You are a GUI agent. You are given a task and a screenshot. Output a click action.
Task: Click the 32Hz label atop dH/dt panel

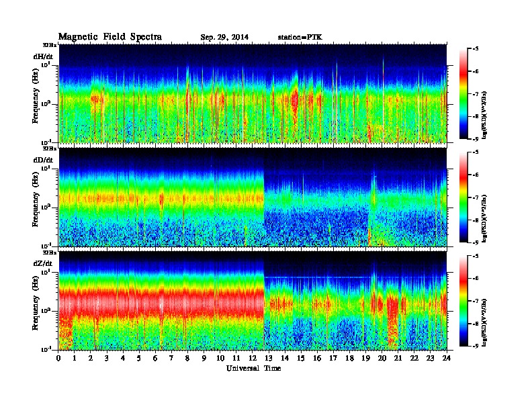click(50, 45)
